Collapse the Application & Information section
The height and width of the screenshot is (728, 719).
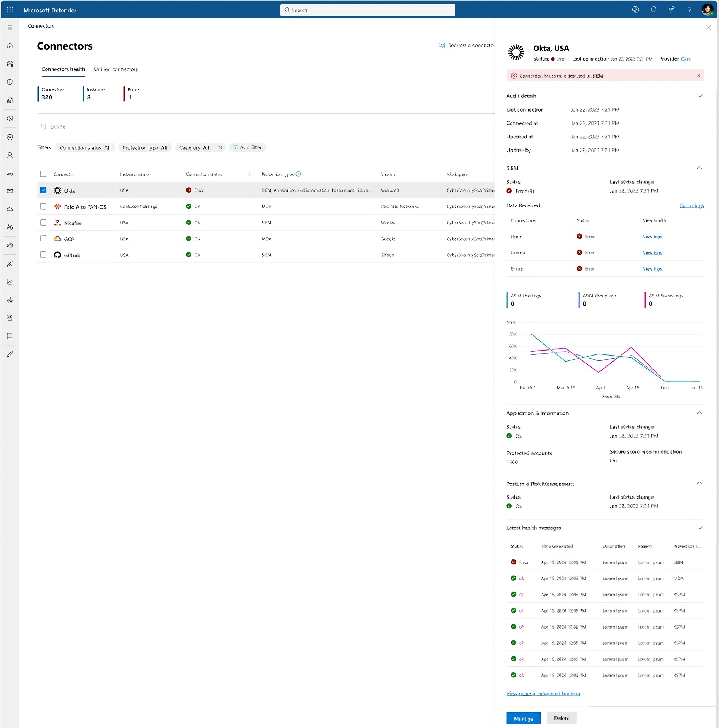pos(700,413)
